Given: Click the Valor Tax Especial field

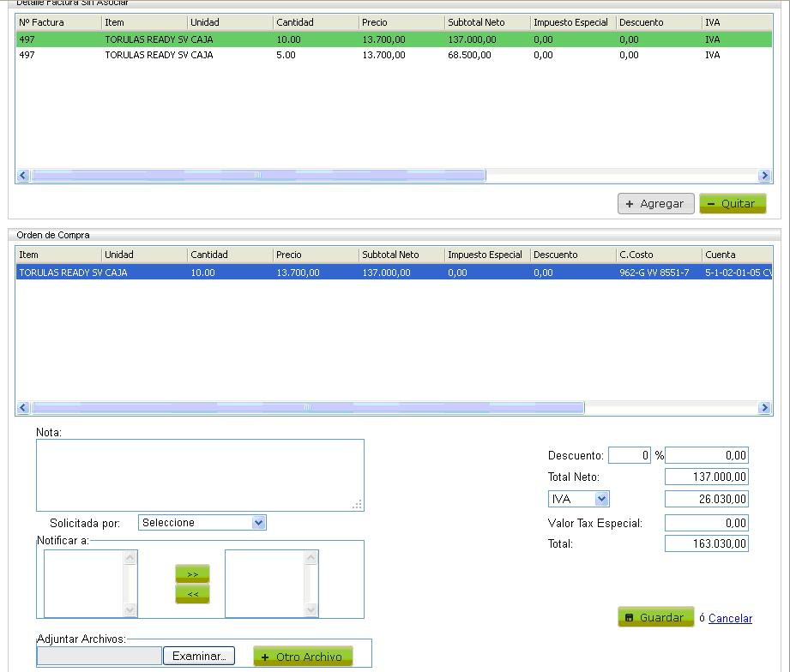Looking at the screenshot, I should point(706,523).
